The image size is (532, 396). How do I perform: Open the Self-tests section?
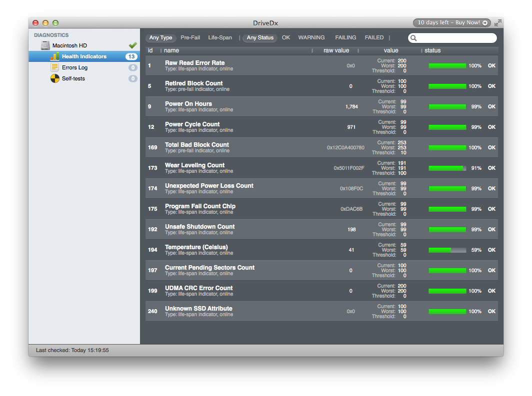point(84,78)
